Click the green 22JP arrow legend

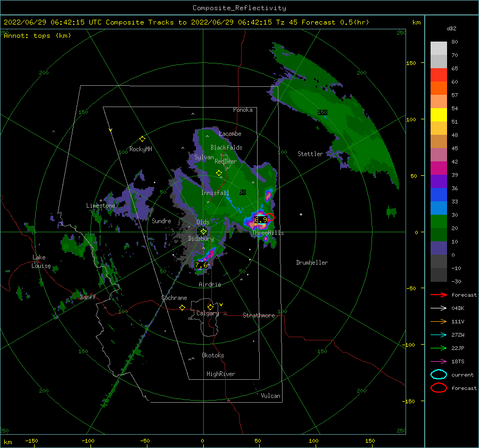439,348
